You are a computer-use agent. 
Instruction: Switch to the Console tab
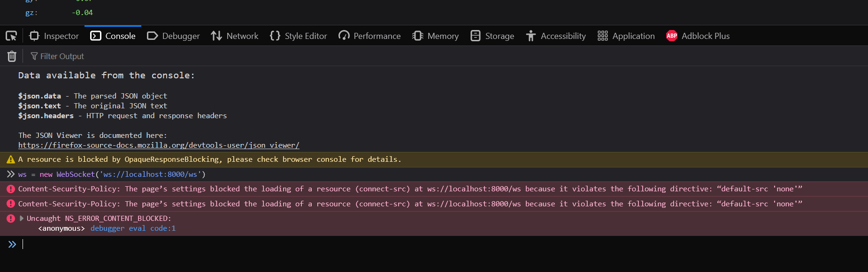click(113, 36)
